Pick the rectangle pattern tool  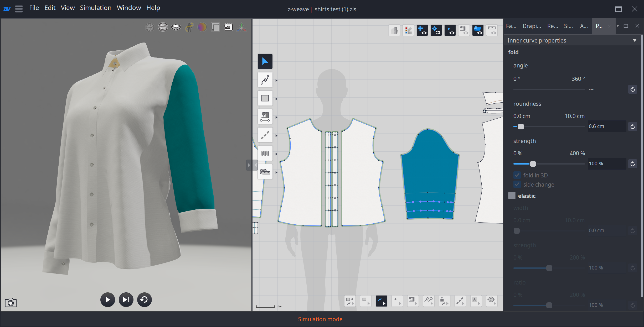pyautogui.click(x=265, y=98)
